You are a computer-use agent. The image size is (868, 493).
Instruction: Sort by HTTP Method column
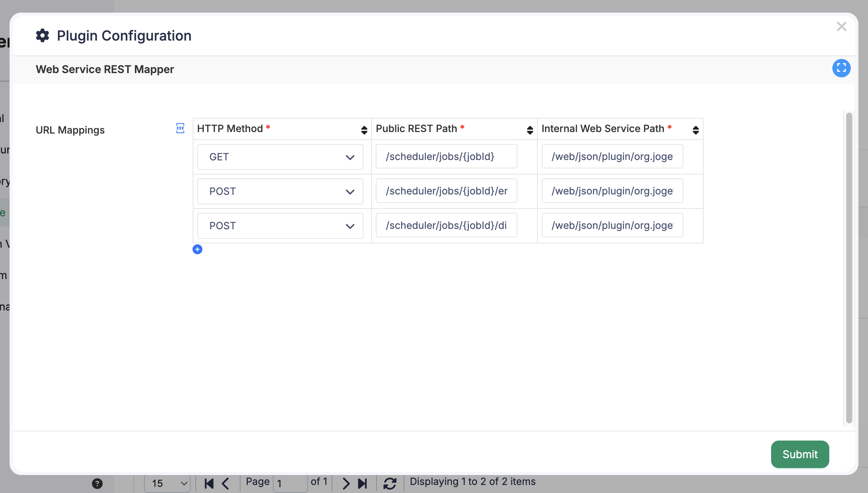364,130
